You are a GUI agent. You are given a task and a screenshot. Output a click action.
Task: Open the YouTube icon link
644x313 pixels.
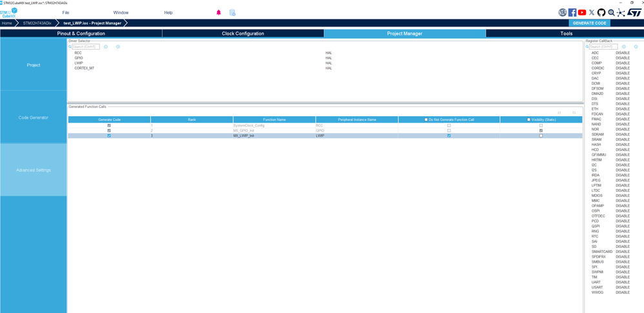tap(582, 13)
